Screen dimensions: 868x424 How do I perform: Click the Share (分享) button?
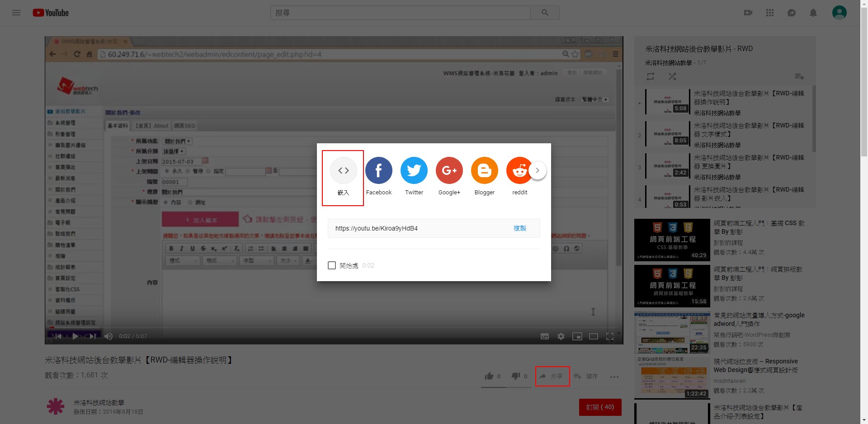point(552,376)
